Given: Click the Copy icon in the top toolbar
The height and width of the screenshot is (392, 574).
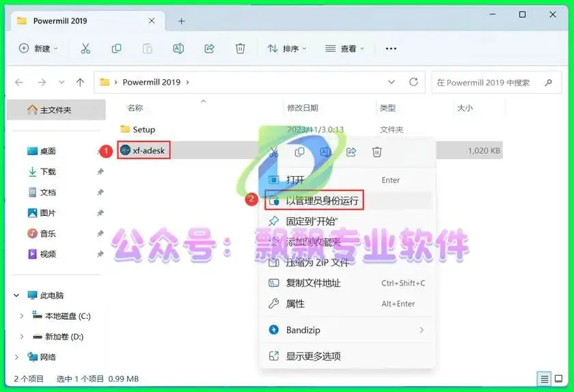Looking at the screenshot, I should click(x=116, y=48).
